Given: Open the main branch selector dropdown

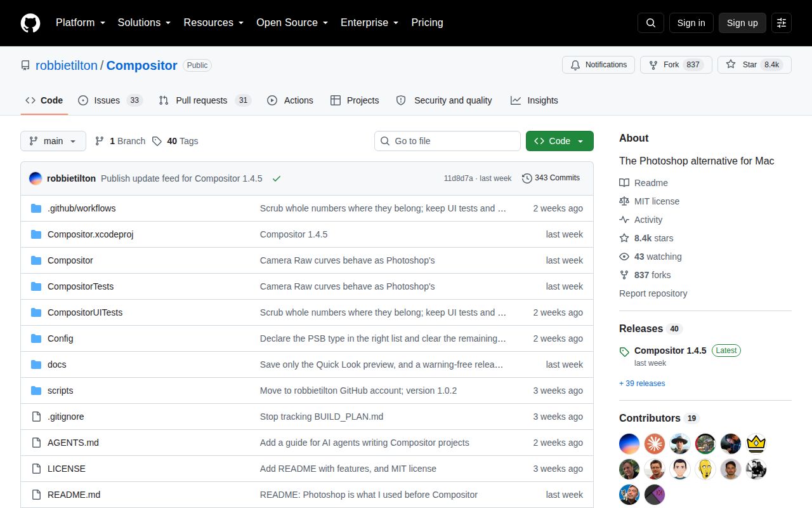Looking at the screenshot, I should 53,141.
